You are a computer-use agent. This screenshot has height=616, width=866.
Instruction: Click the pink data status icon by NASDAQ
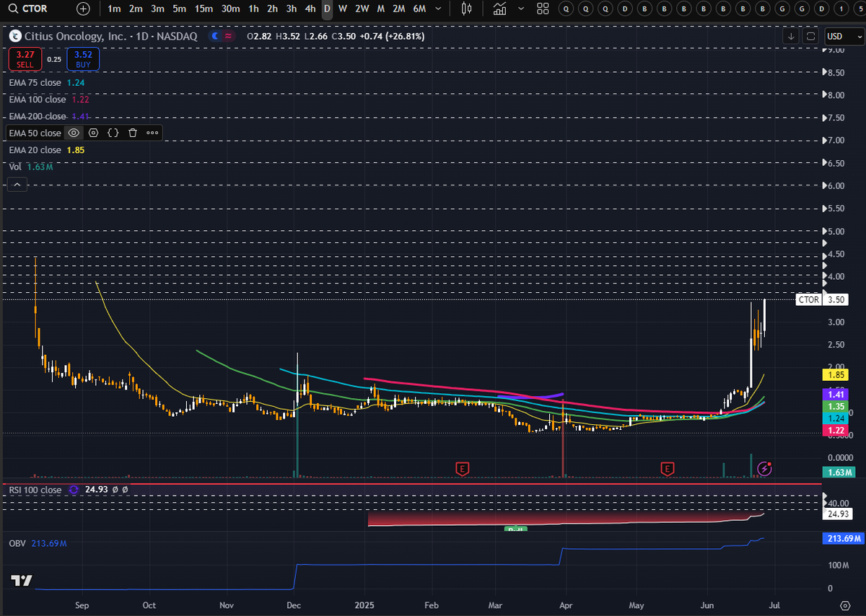coord(228,36)
